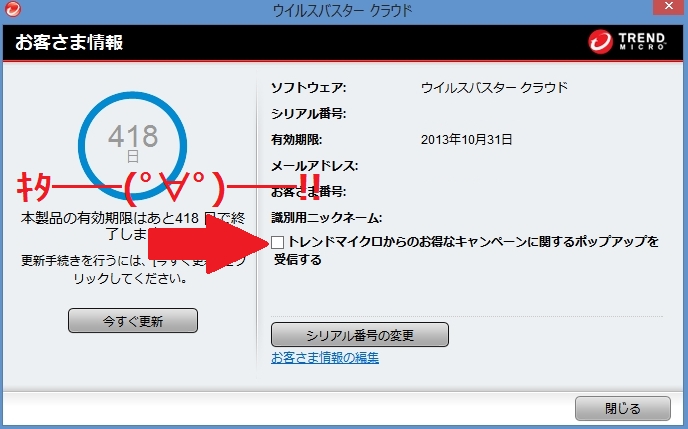The image size is (688, 429).
Task: Click the シリアル番号: label
Action: click(308, 114)
